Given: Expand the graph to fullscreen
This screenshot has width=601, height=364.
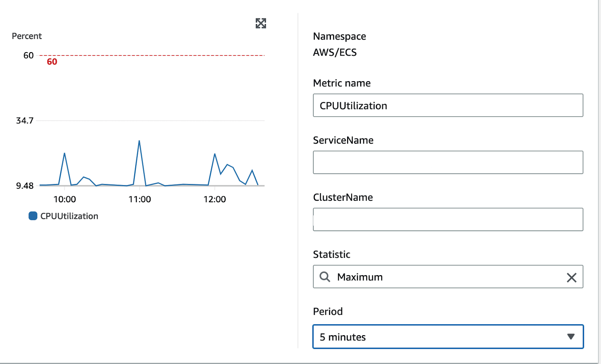Looking at the screenshot, I should (261, 23).
